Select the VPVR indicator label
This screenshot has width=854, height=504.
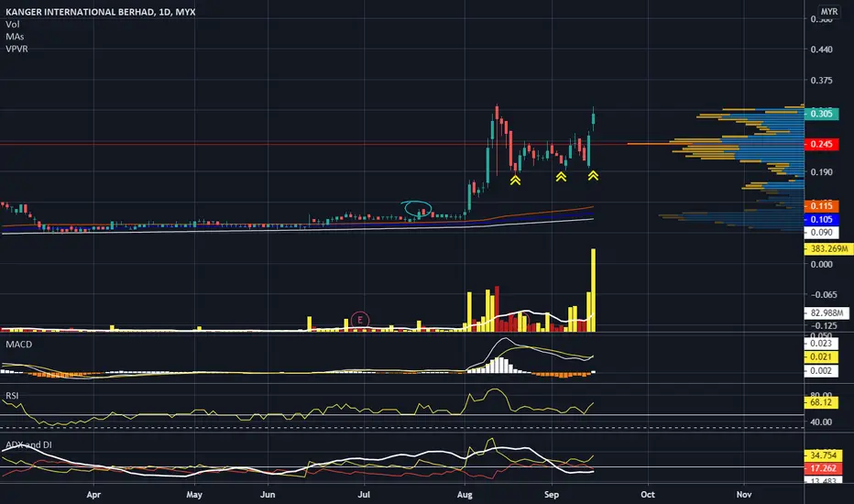[x=16, y=49]
